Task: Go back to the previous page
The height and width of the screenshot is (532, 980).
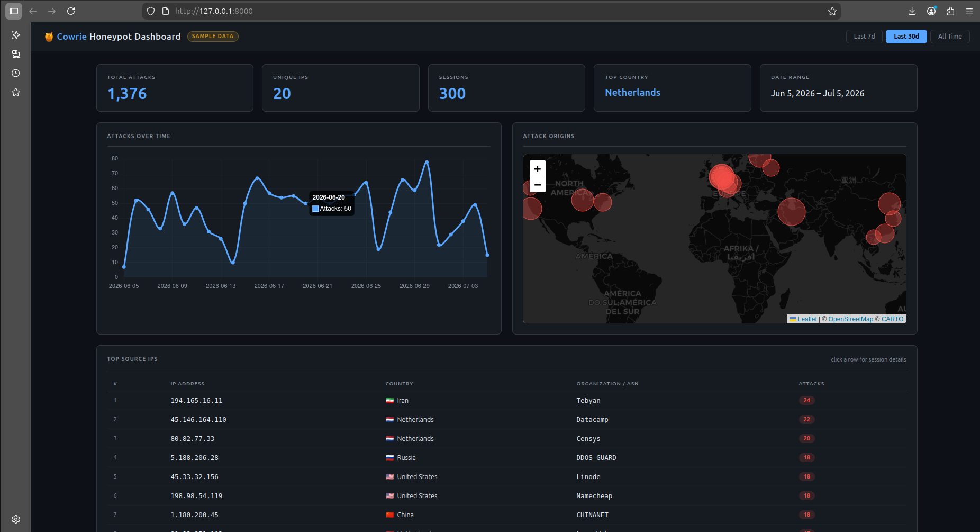Action: coord(33,11)
